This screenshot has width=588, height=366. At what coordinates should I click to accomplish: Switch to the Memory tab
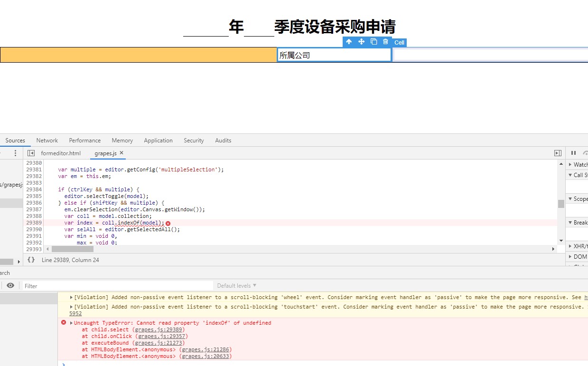[122, 141]
